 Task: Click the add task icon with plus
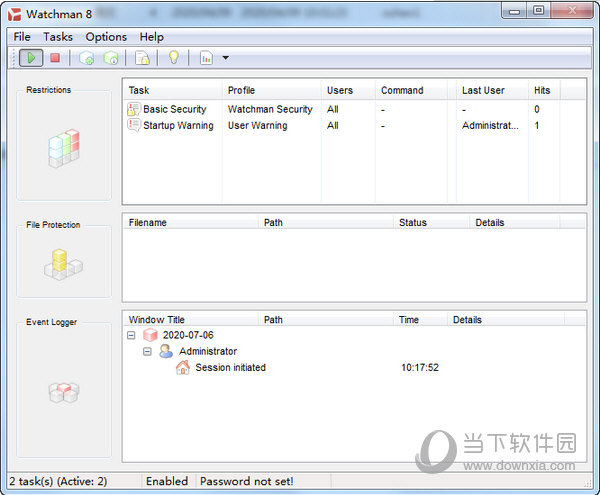tap(86, 58)
